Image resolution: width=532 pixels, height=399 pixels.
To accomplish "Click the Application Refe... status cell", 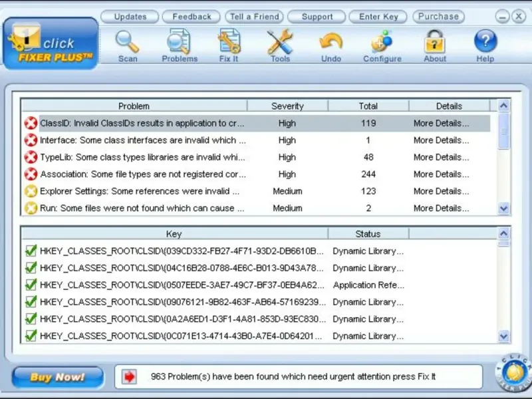I will (x=368, y=285).
